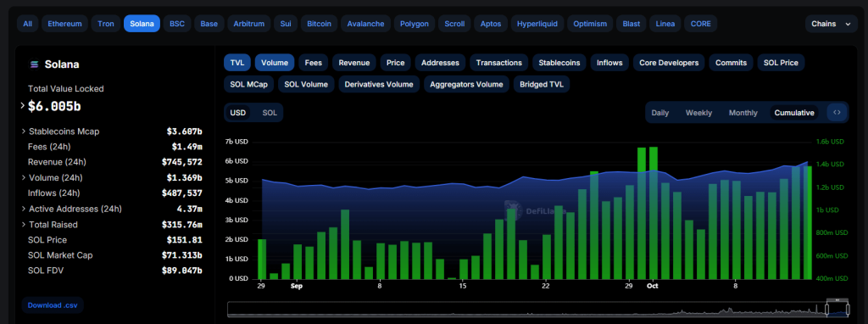Select USD denomination
This screenshot has width=868, height=324.
[x=238, y=113]
